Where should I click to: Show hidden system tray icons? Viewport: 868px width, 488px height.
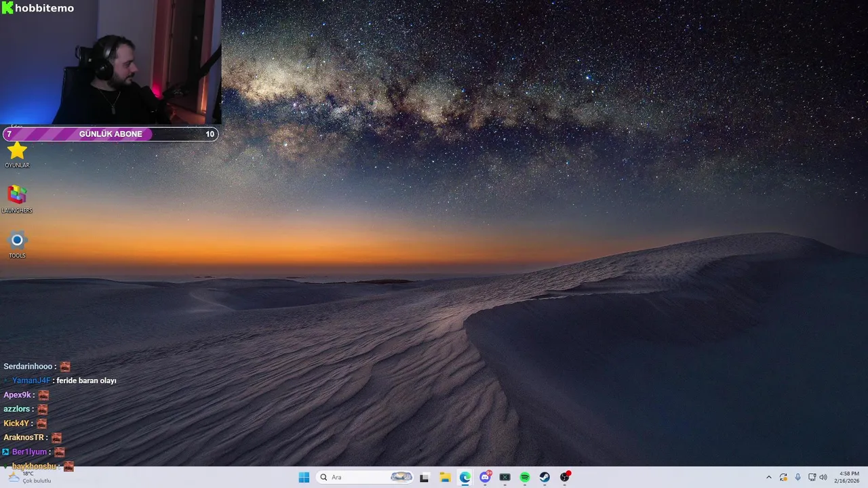[768, 477]
